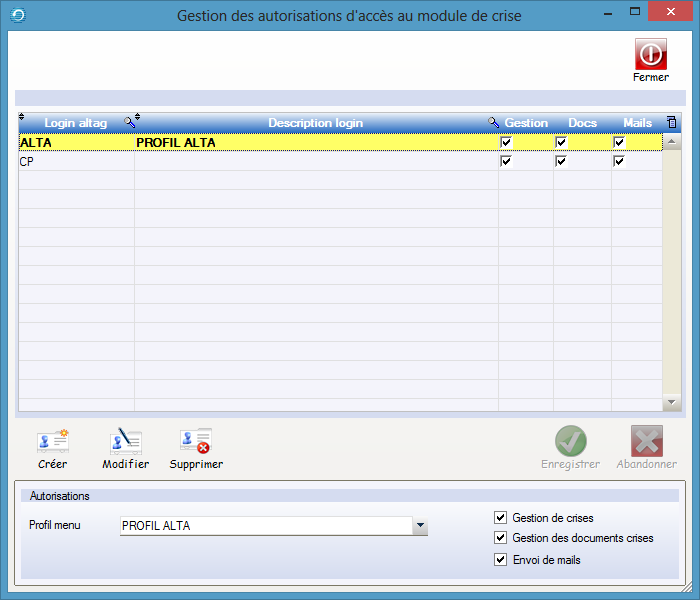
Task: Click sort arrows on Login altag column
Action: (x=22, y=119)
